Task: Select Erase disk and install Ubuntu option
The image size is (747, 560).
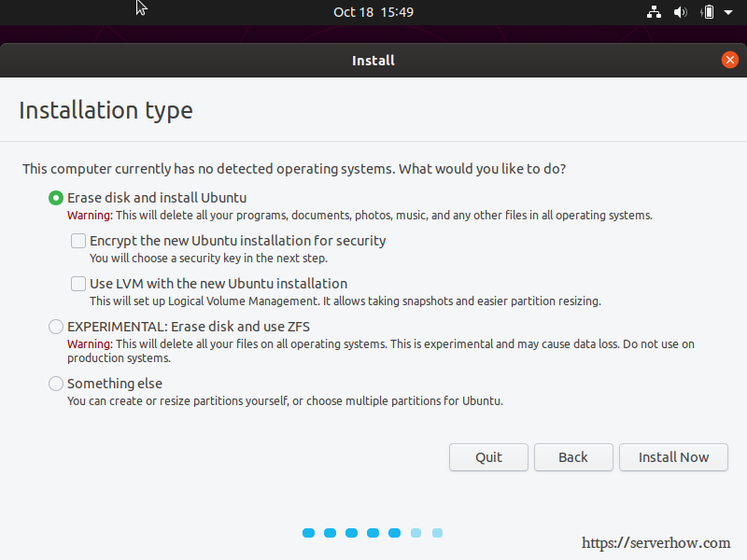Action: pyautogui.click(x=56, y=198)
